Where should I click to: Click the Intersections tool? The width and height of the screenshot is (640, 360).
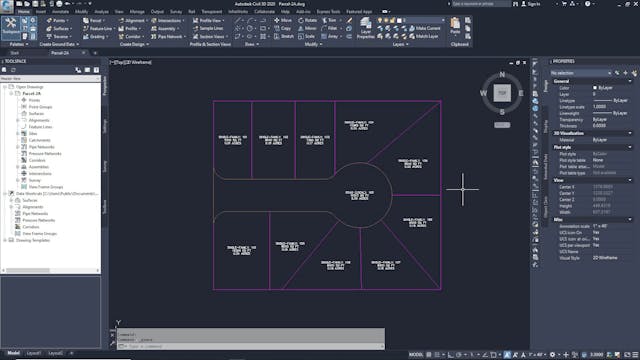[167, 20]
